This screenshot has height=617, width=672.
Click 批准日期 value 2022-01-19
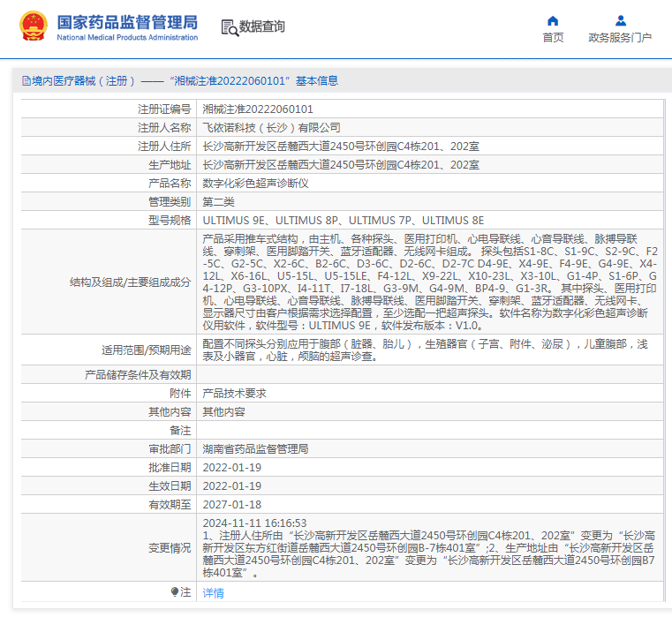pyautogui.click(x=232, y=468)
